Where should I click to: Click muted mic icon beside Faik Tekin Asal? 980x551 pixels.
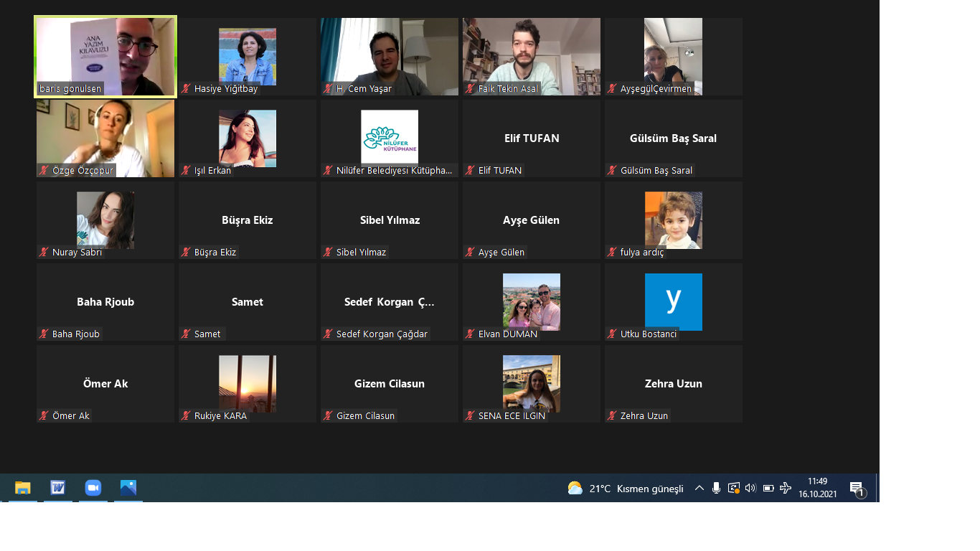coord(471,89)
